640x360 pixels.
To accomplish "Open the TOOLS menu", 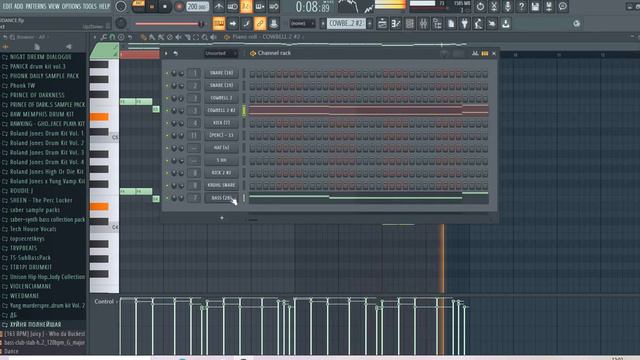I will click(90, 6).
